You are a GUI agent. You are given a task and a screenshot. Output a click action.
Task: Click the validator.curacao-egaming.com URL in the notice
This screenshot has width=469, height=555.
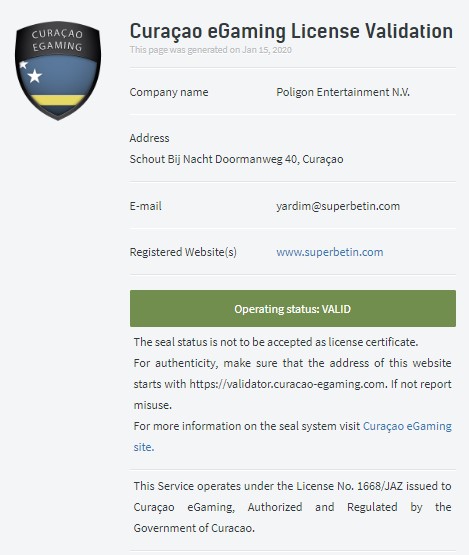pyautogui.click(x=287, y=384)
